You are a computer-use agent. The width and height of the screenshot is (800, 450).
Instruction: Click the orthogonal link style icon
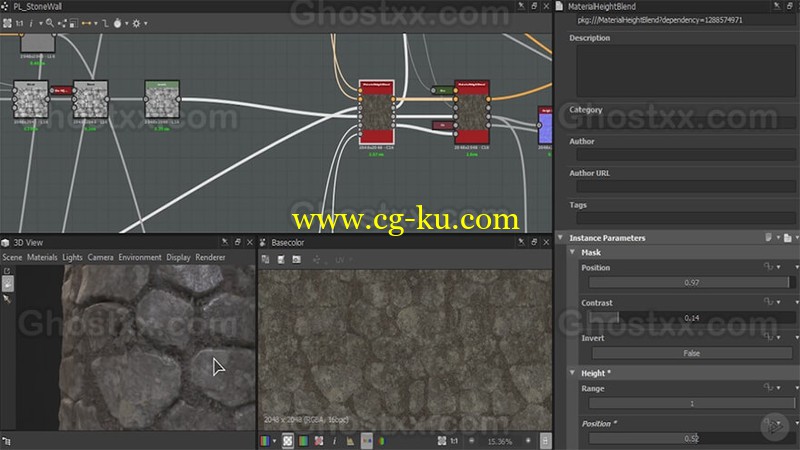105,23
